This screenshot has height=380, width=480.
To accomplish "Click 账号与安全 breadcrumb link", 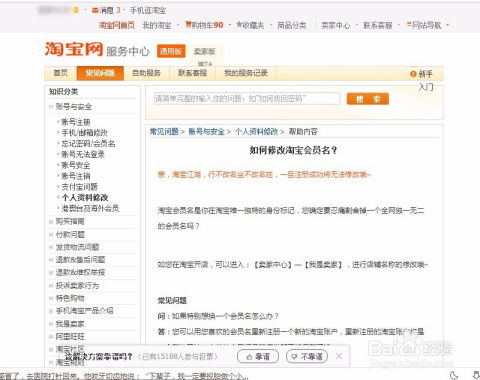I will coord(206,132).
